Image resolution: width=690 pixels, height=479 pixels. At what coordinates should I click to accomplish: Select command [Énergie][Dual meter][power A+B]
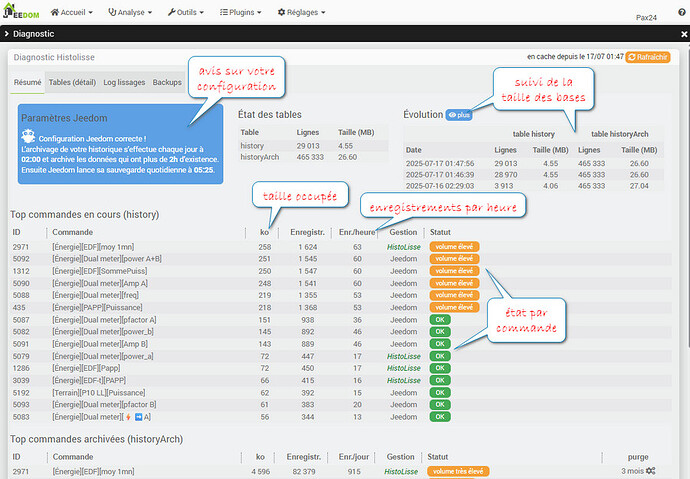coord(107,259)
